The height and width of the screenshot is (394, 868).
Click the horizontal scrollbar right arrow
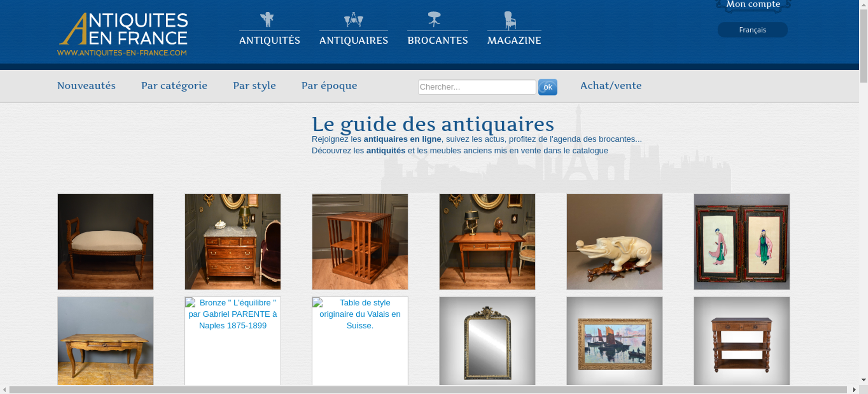(x=854, y=390)
